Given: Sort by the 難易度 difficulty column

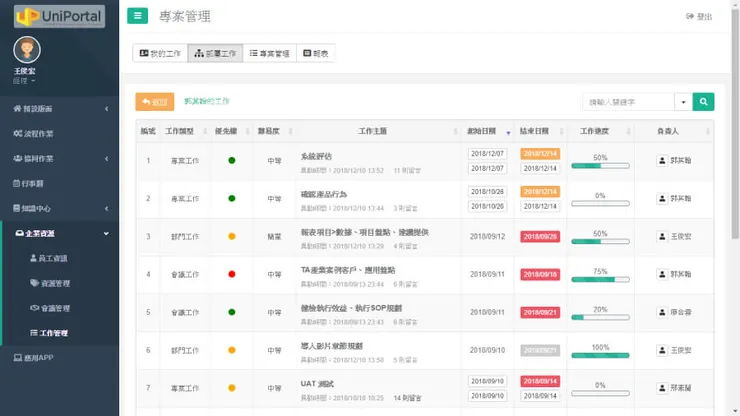Looking at the screenshot, I should [x=273, y=131].
